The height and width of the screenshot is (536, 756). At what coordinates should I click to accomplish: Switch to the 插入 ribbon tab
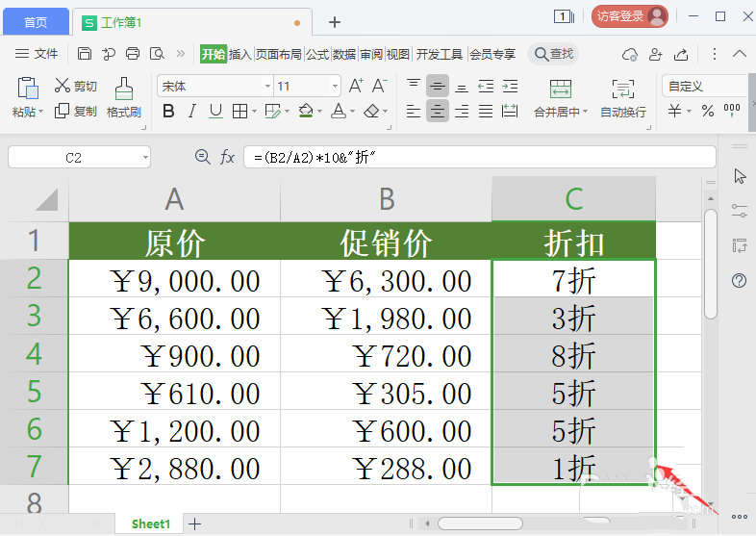(x=240, y=54)
